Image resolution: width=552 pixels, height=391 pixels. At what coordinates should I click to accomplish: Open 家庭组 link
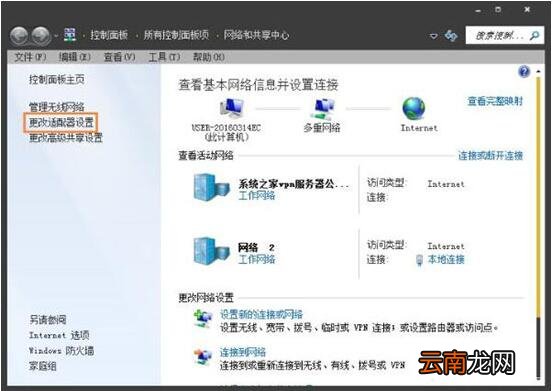tap(43, 366)
